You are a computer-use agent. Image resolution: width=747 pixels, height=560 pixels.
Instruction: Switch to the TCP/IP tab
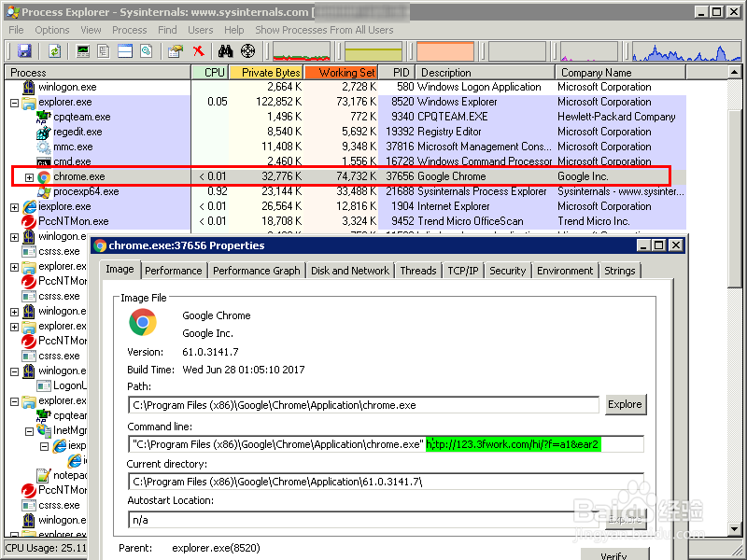[x=462, y=271]
